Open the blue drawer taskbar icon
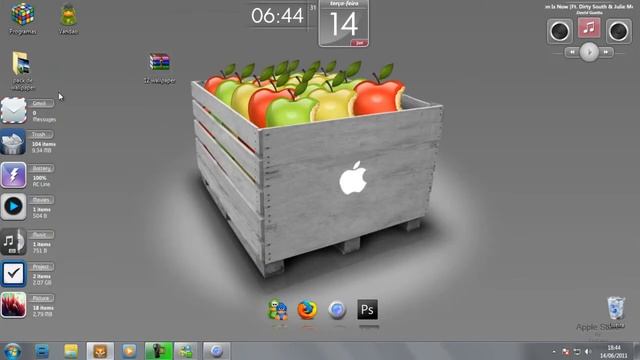The height and width of the screenshot is (360, 640). (x=42, y=351)
